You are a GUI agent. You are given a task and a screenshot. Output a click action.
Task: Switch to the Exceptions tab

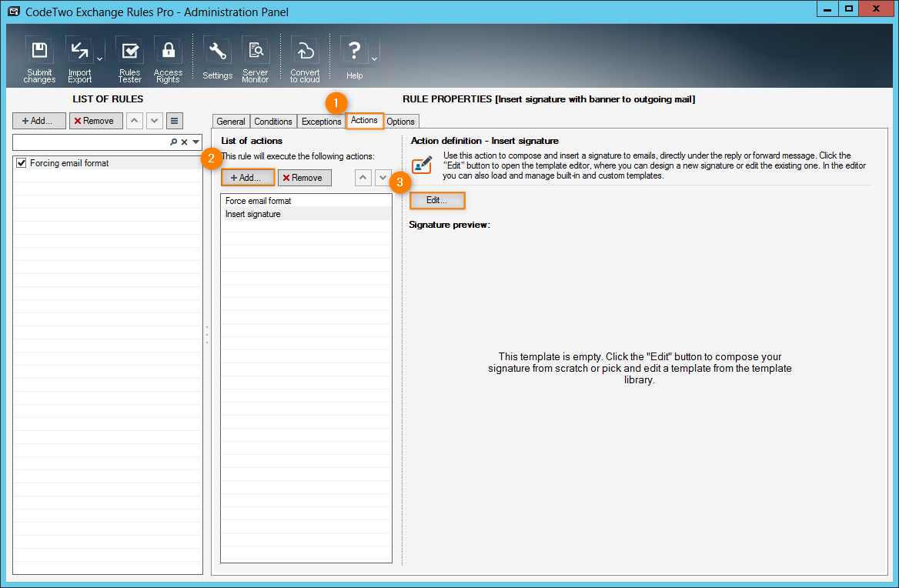[321, 122]
